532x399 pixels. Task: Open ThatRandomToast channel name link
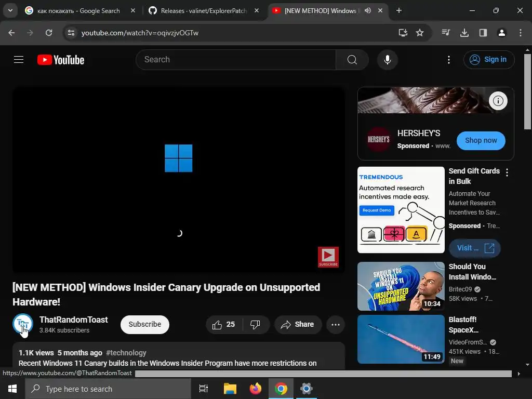click(x=73, y=320)
